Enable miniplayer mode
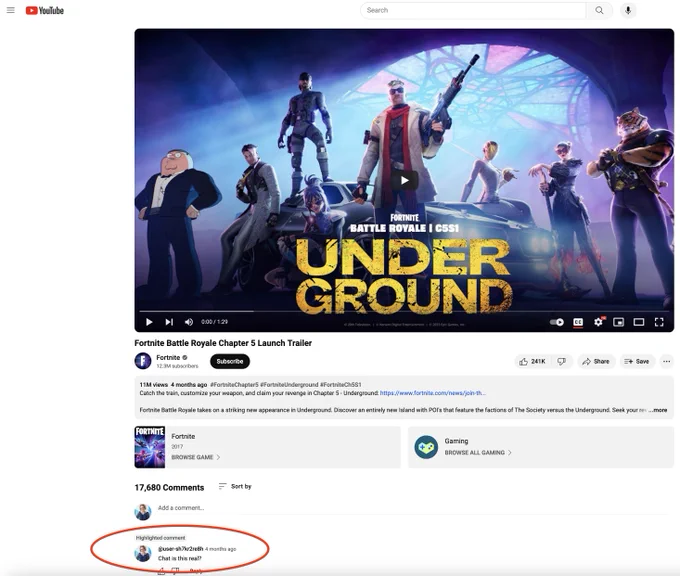This screenshot has width=680, height=576. pyautogui.click(x=618, y=322)
